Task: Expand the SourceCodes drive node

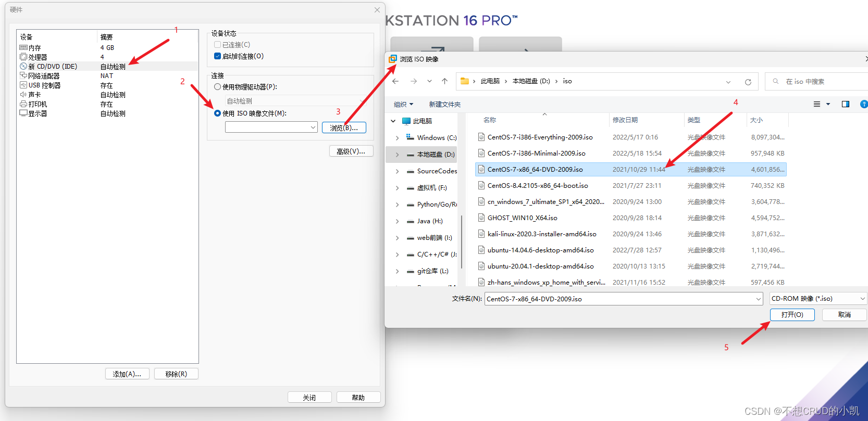Action: 398,171
